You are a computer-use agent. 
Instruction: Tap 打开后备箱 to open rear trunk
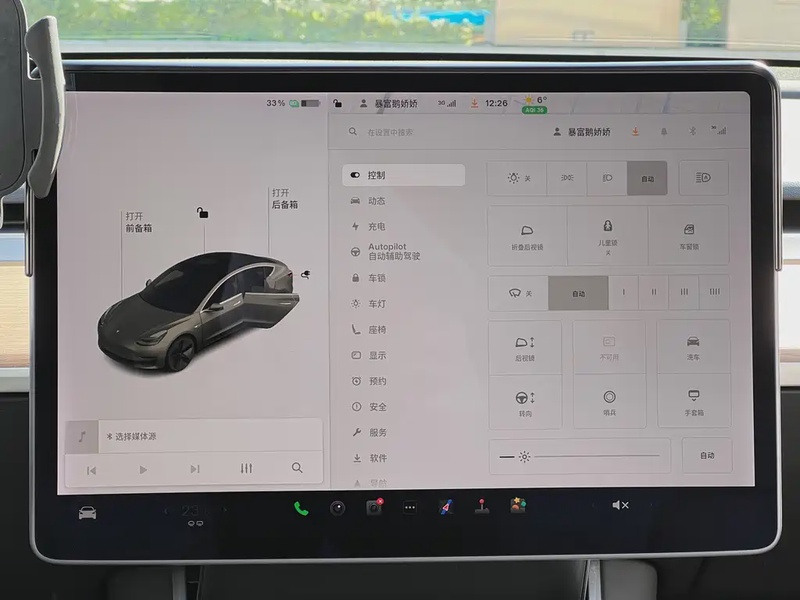coord(284,198)
